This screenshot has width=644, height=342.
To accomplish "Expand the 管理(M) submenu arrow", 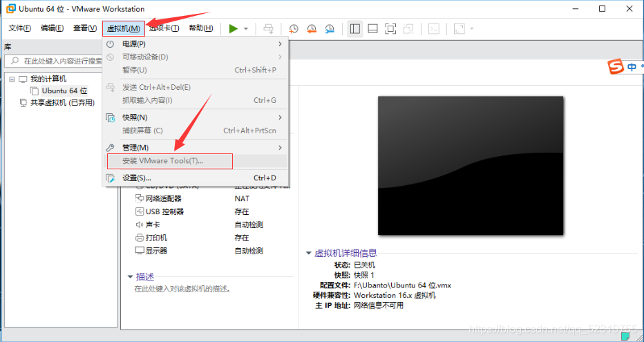I will tap(280, 147).
